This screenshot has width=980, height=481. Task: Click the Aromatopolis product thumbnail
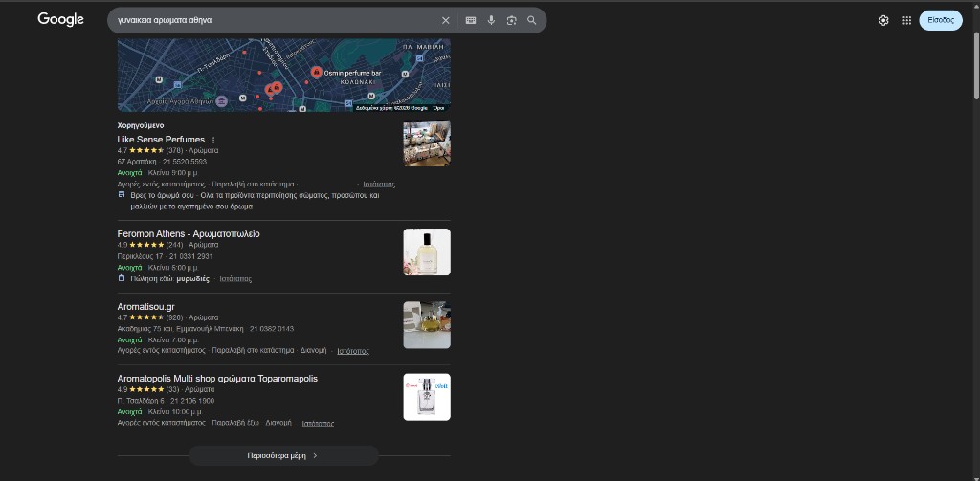click(x=427, y=397)
